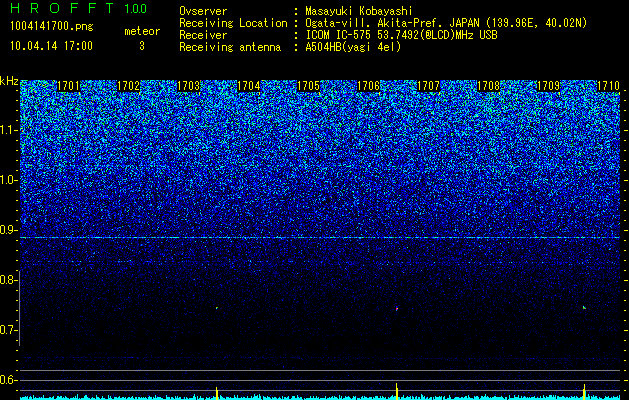
Task: Click the yellow power spike before 1707
Action: [x=397, y=391]
